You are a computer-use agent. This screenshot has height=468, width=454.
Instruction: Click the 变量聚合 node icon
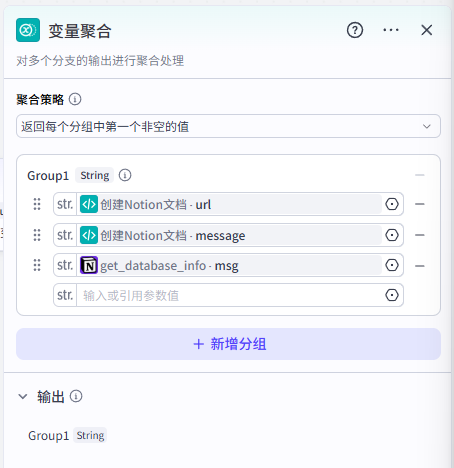[x=28, y=30]
